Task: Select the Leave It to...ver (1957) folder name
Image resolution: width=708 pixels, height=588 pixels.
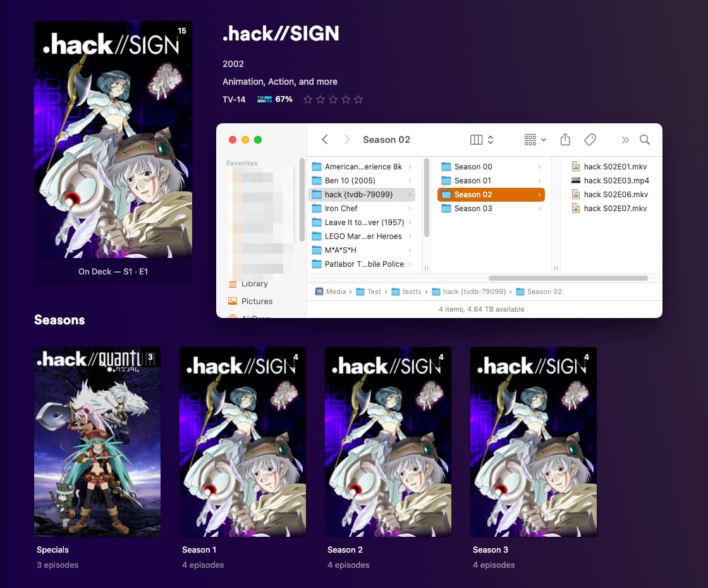Action: pos(364,222)
